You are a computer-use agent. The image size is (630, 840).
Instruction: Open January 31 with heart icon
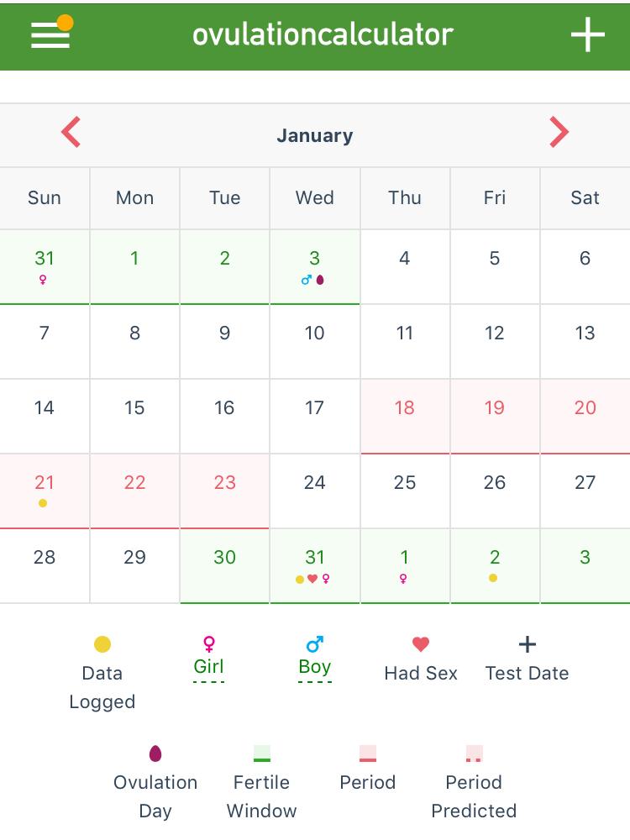[314, 565]
